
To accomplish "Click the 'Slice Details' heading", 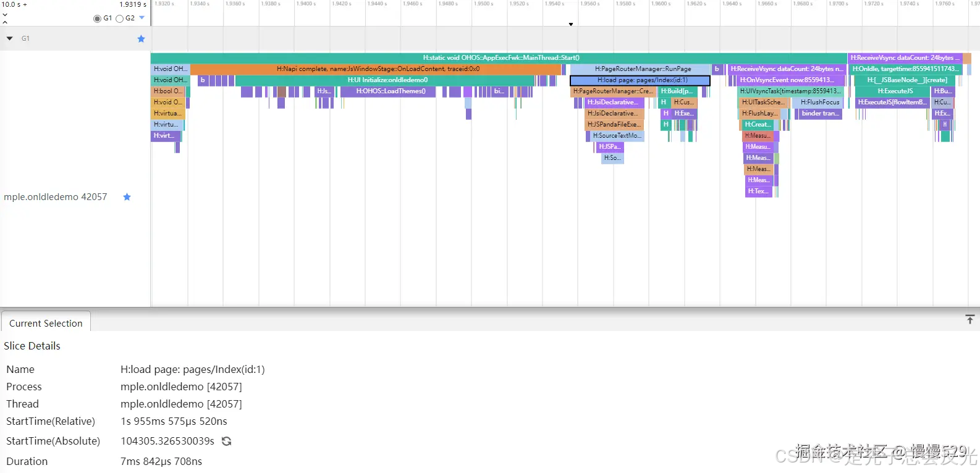I will 32,346.
